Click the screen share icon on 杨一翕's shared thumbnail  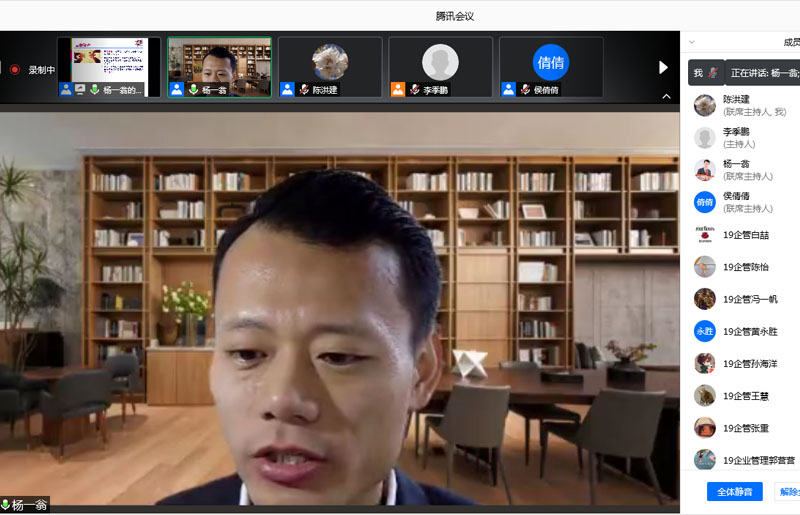pos(80,89)
